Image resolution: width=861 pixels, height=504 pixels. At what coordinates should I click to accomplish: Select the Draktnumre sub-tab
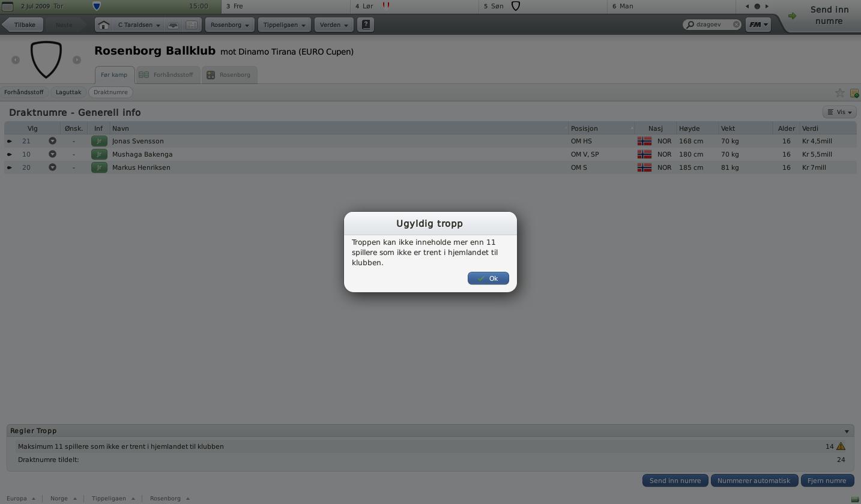click(x=110, y=92)
